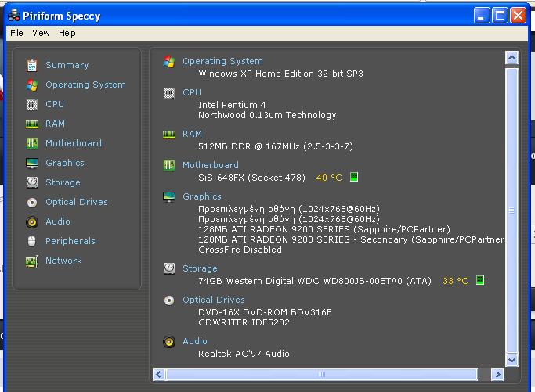The height and width of the screenshot is (392, 535).
Task: Click the Realtek AC'97 Audio text
Action: point(244,354)
